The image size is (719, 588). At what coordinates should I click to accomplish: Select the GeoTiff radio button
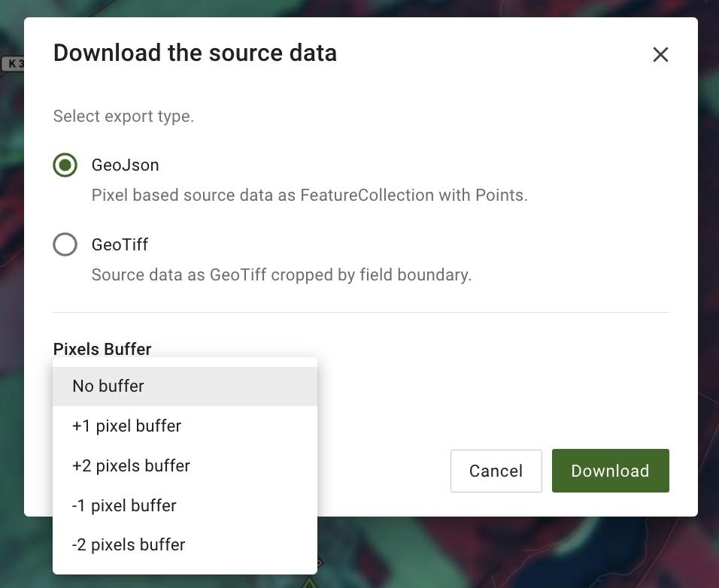tap(65, 244)
